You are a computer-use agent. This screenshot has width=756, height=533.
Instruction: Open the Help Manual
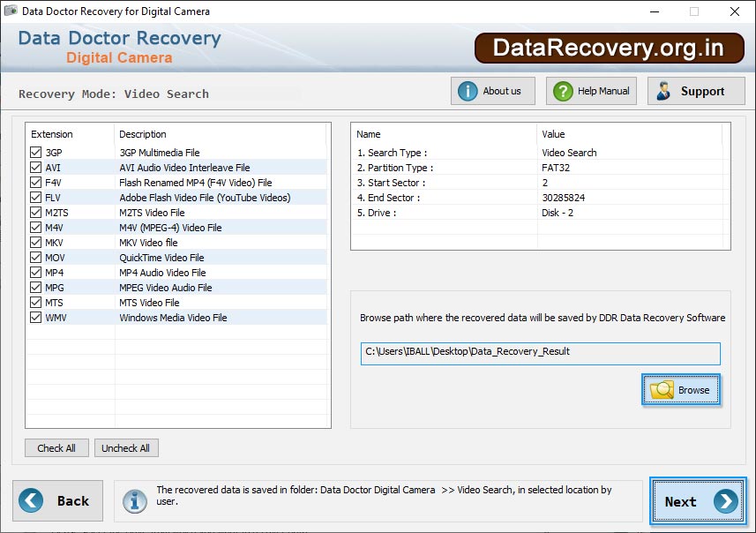click(x=591, y=91)
